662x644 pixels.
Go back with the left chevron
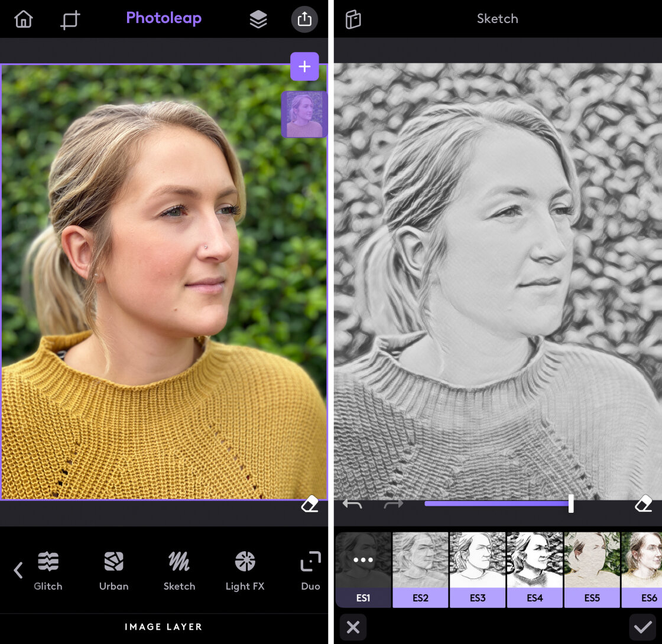click(18, 570)
